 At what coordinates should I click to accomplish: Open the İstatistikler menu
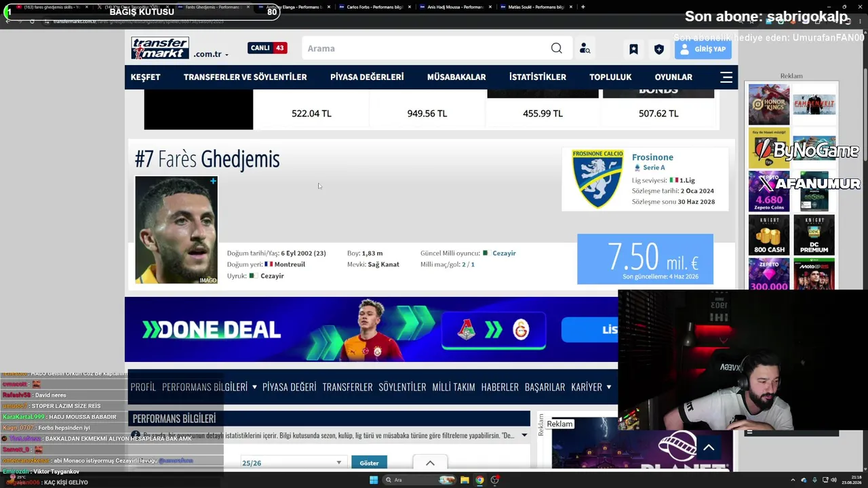click(538, 77)
